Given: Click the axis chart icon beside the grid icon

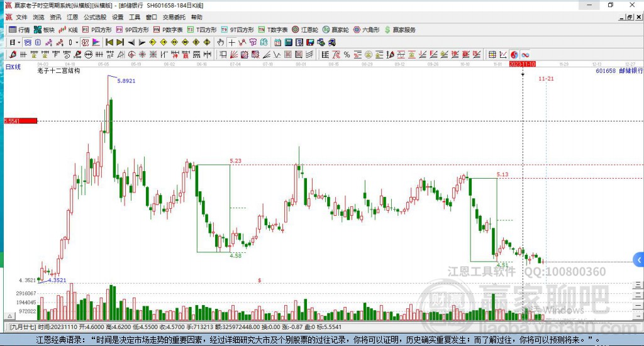Looking at the screenshot, I should tap(502, 55).
